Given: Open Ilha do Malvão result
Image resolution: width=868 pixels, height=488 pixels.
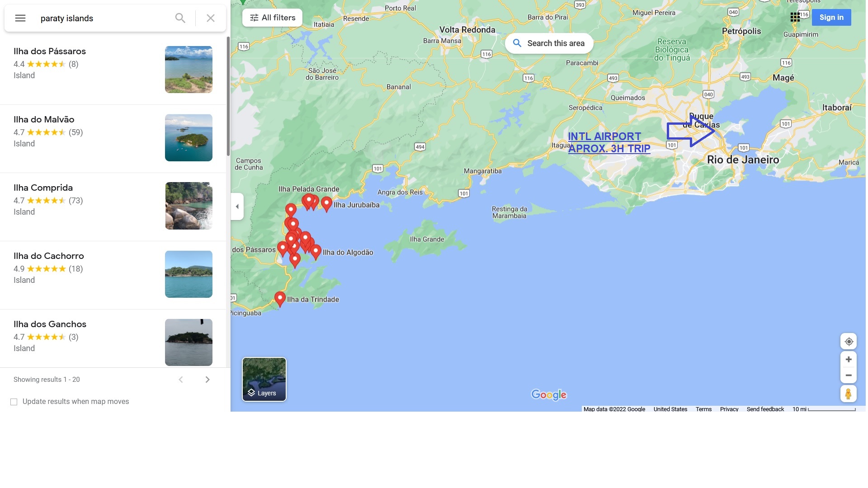Looking at the screenshot, I should pos(113,139).
